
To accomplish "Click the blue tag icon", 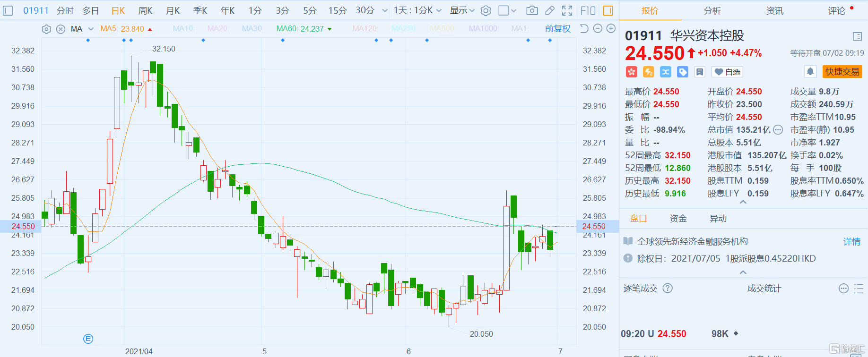I will (683, 72).
